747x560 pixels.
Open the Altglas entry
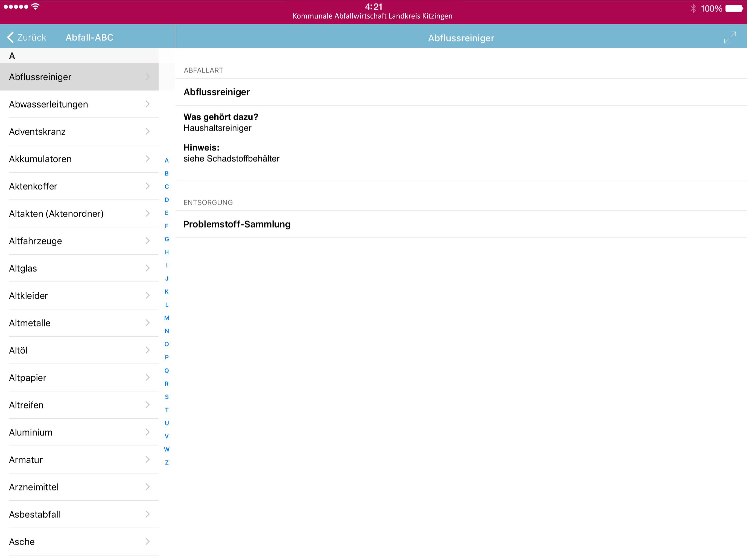pyautogui.click(x=79, y=268)
